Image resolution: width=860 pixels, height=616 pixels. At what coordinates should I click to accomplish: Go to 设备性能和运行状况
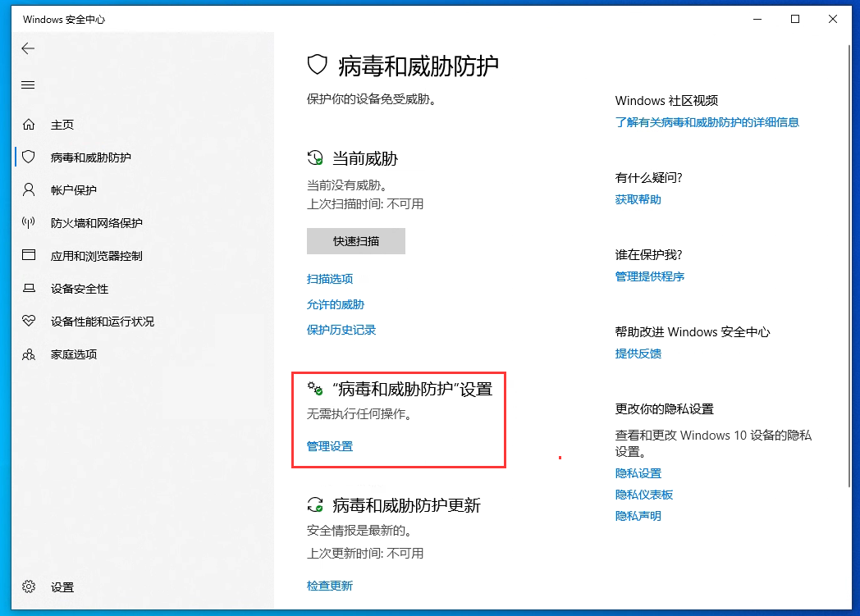(x=103, y=322)
